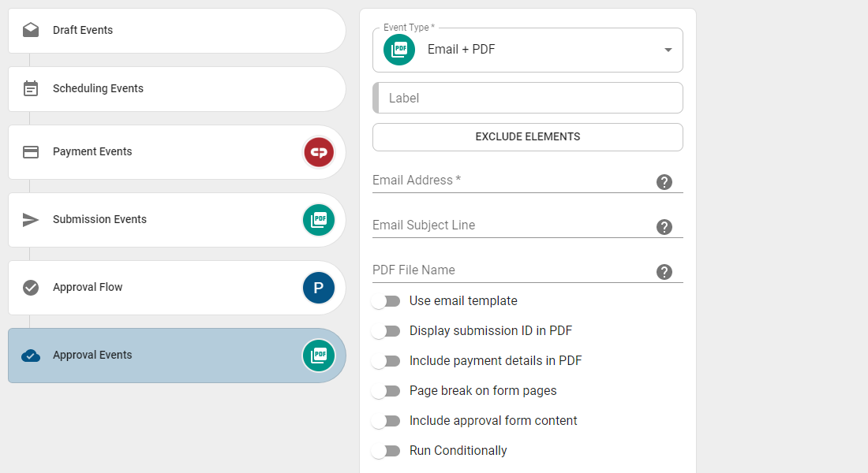Screen dimensions: 868x473
Task: Switch on Run Conditionally
Action: click(x=386, y=451)
